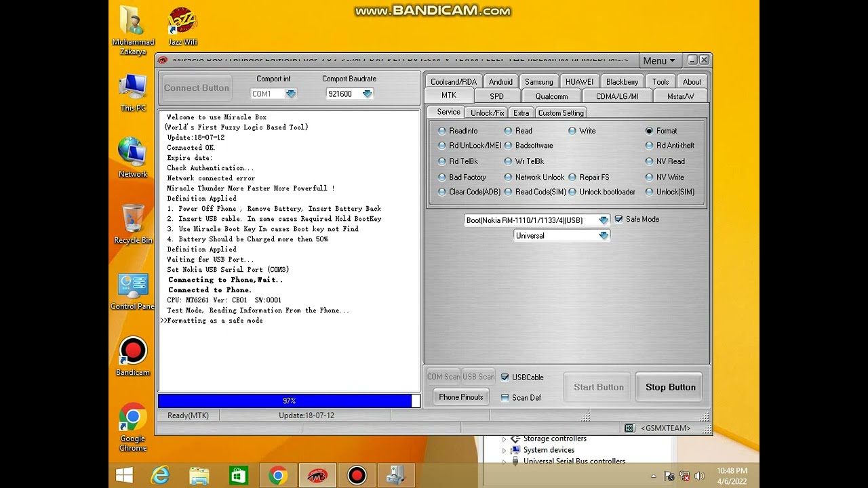The height and width of the screenshot is (488, 868).
Task: Click the network tray icon
Action: coord(684,476)
